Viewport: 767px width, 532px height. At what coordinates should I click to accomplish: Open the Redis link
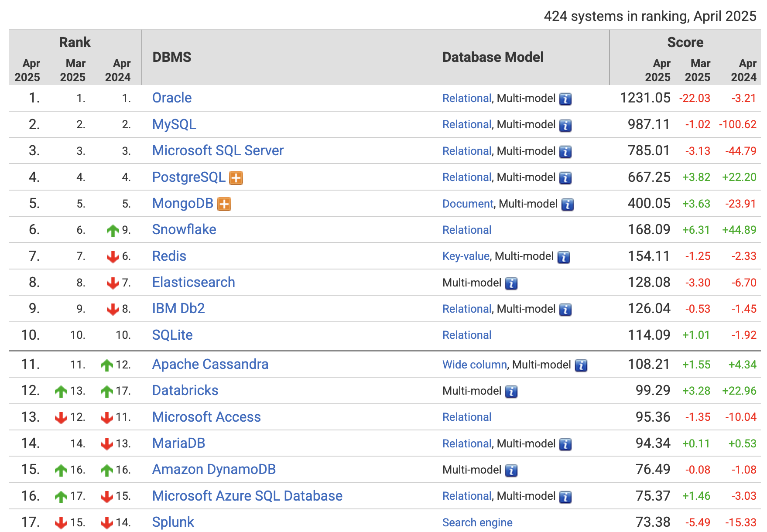coord(169,256)
